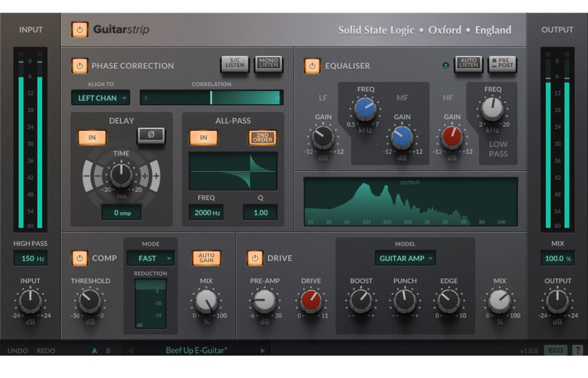Click the Delay Time knob

[x=121, y=175]
